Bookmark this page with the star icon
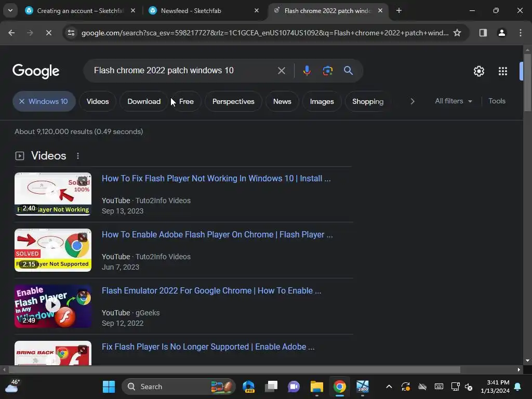The height and width of the screenshot is (399, 532). (457, 33)
